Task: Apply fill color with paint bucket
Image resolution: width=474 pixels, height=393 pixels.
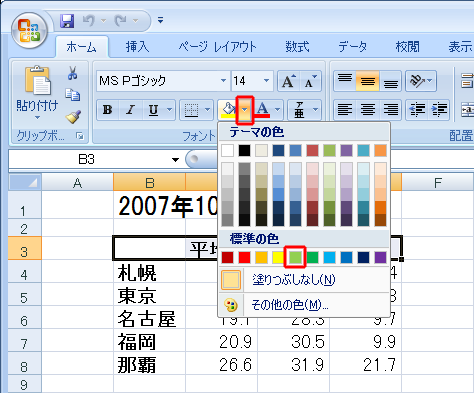Action: 228,110
